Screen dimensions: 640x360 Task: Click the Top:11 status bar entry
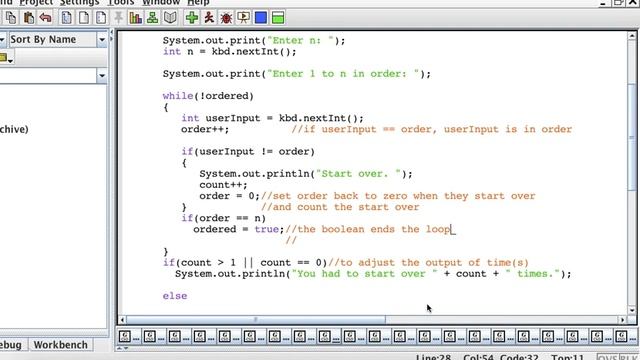567,358
